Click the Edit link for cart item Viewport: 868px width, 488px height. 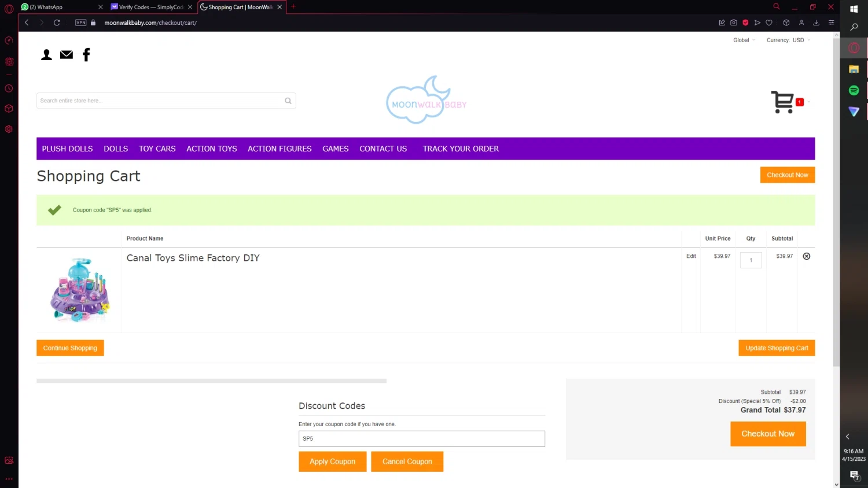(691, 256)
